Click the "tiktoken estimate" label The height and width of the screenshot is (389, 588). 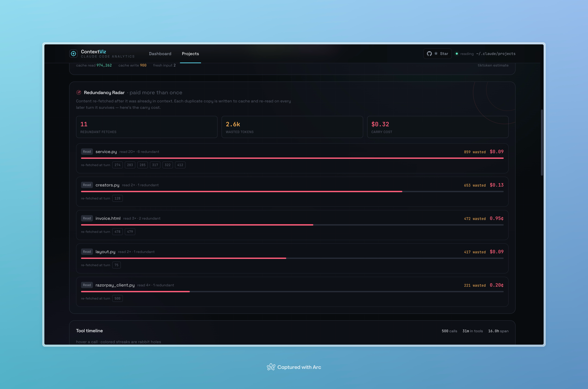point(493,65)
